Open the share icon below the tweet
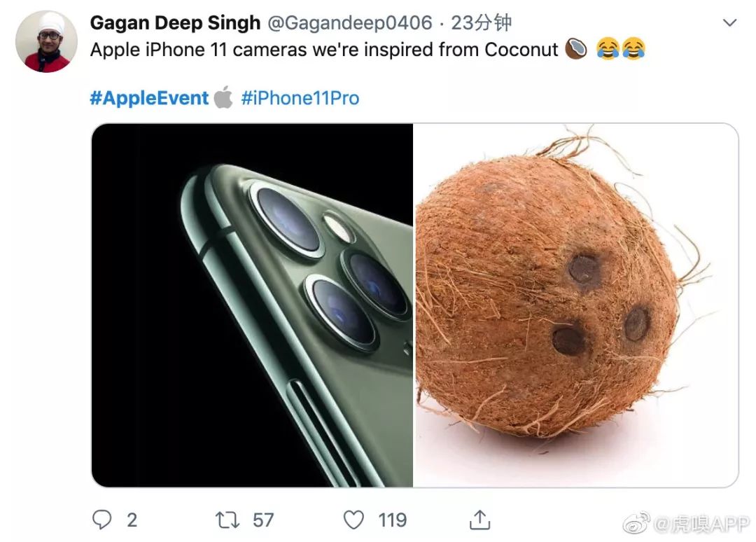The image size is (756, 542). click(479, 520)
